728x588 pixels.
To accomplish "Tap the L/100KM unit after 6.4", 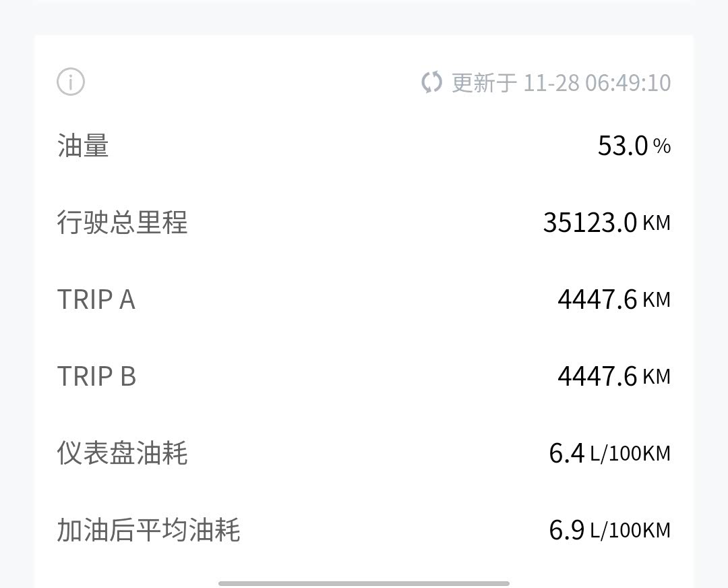I will coord(630,453).
